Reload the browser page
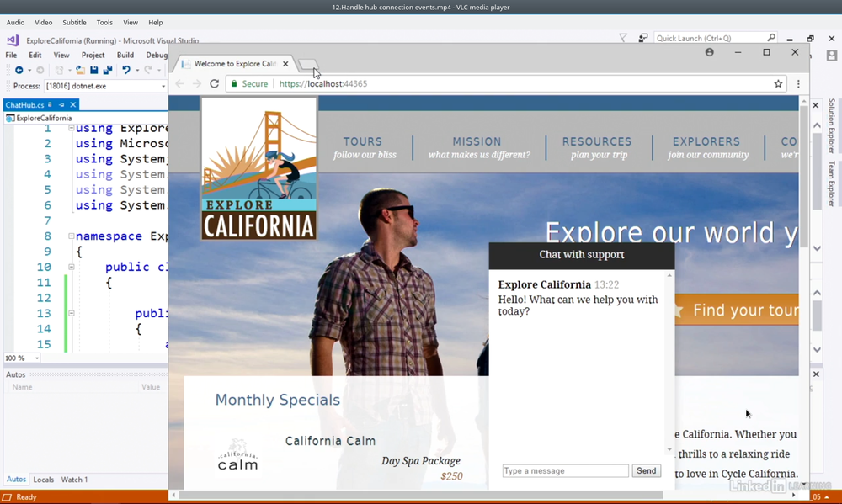842x504 pixels. tap(214, 84)
